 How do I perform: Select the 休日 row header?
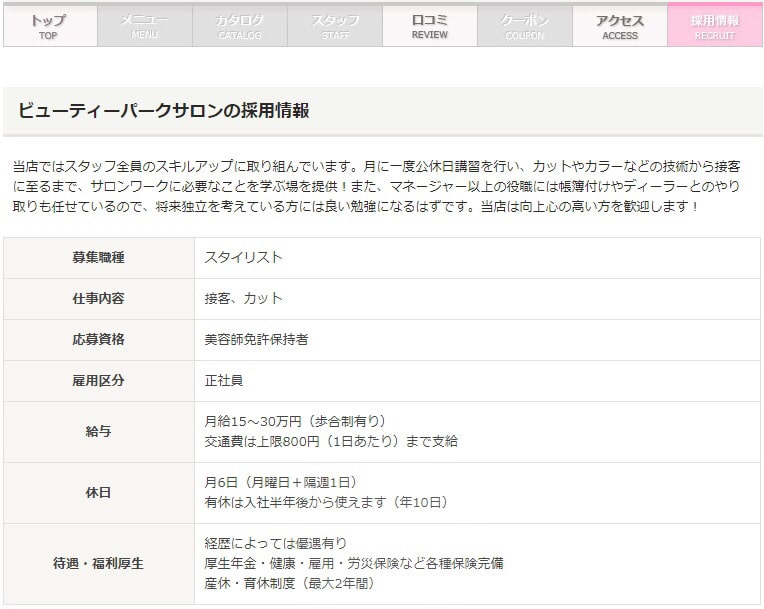coord(98,492)
